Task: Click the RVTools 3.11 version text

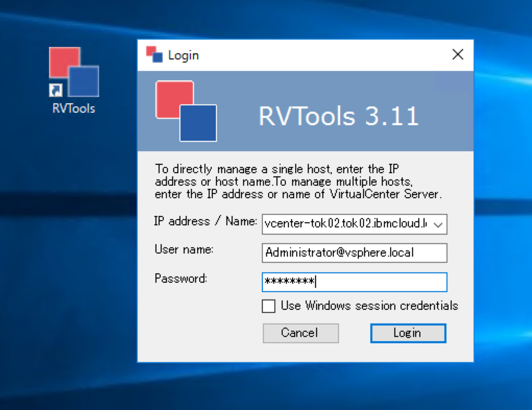Action: pos(337,116)
